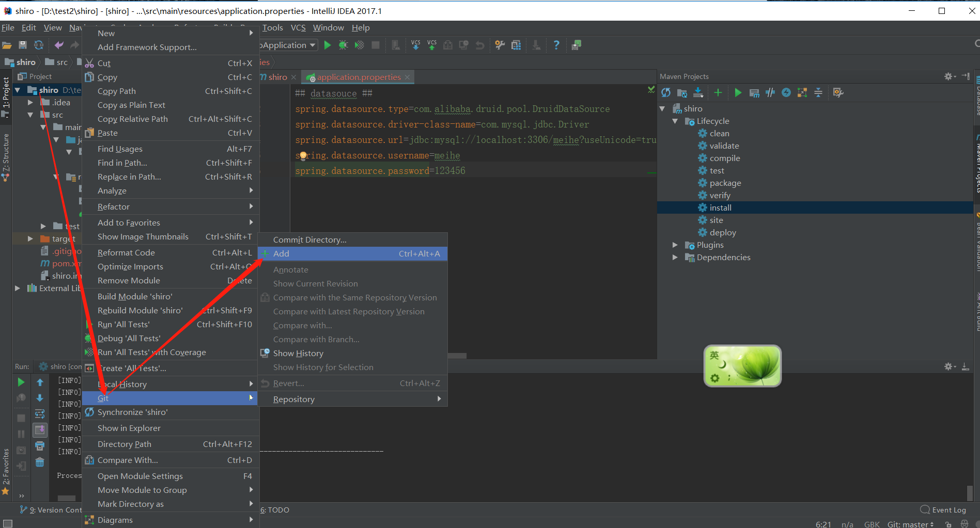Choose Show in Explorer menu item
Image resolution: width=980 pixels, height=528 pixels.
170,428
